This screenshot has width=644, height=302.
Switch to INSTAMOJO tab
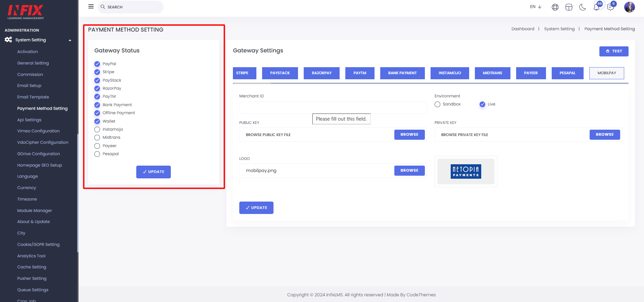coord(450,73)
